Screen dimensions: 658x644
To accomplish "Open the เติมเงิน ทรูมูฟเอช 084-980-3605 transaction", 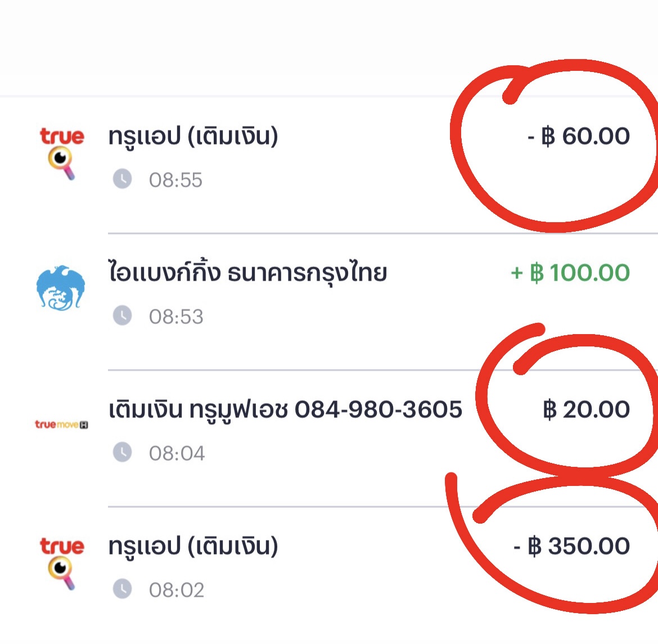I will pyautogui.click(x=329, y=438).
